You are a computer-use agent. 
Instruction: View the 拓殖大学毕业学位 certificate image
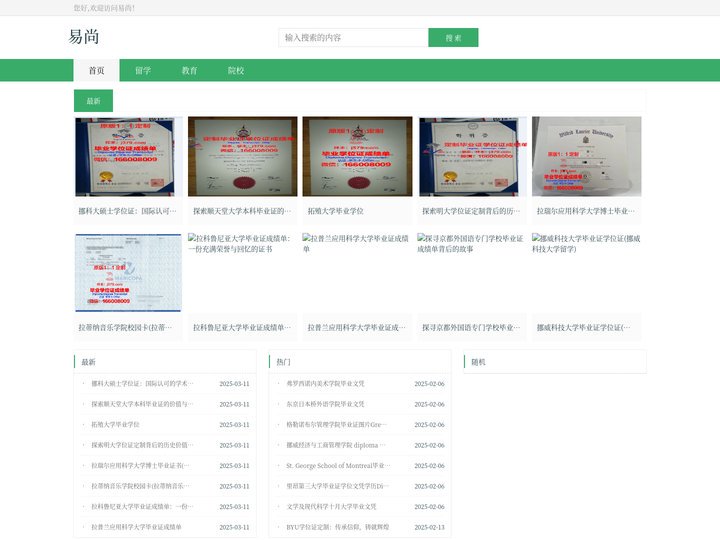click(x=357, y=157)
